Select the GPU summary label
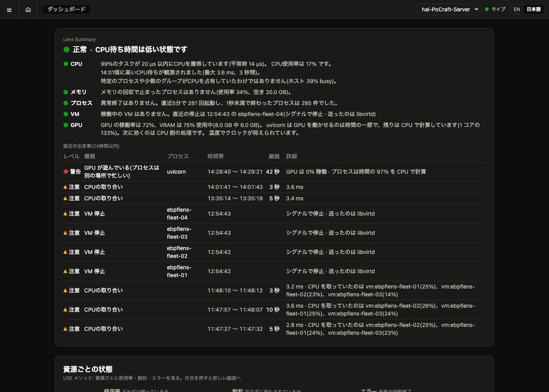The width and height of the screenshot is (549, 392). coord(76,125)
